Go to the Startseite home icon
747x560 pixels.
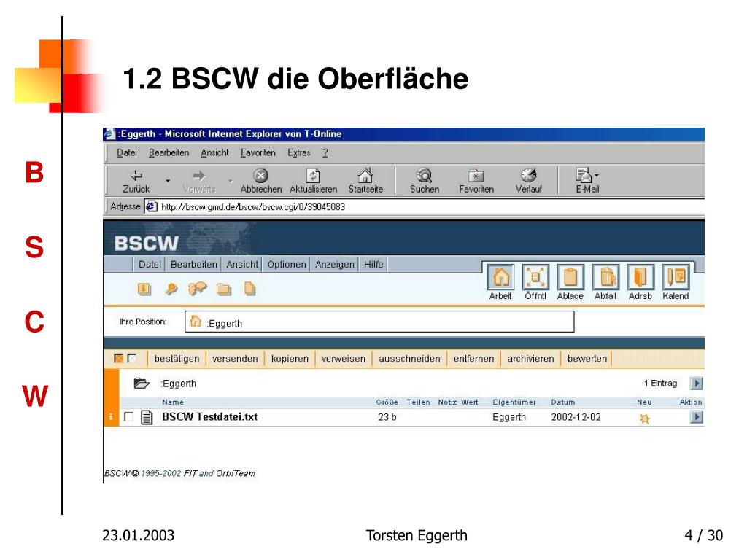pyautogui.click(x=365, y=175)
